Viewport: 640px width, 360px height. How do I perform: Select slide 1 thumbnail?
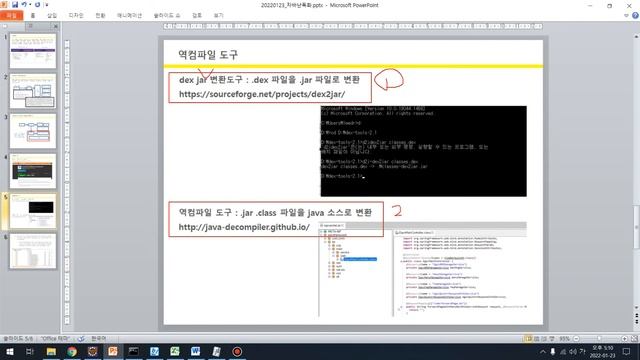point(33,51)
